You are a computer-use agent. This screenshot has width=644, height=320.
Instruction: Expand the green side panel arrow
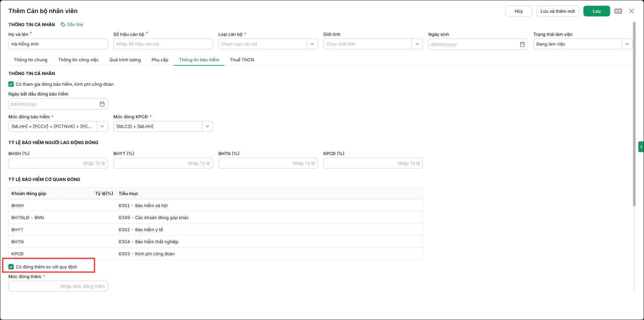coord(641,147)
